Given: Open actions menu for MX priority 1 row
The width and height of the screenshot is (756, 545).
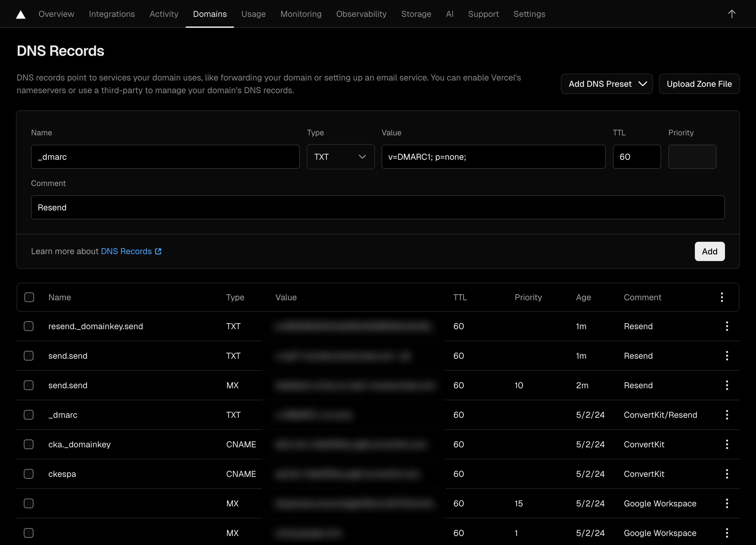Looking at the screenshot, I should [x=727, y=533].
